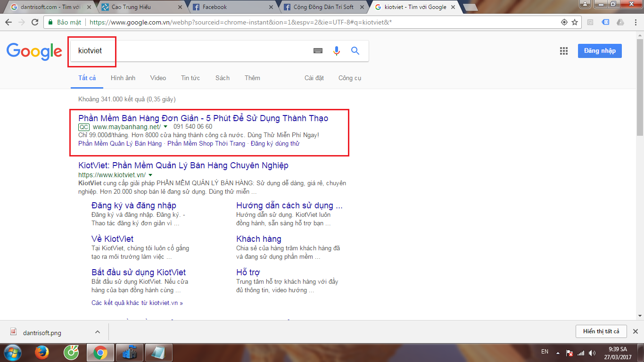Select the Video results tab
Screen dimensions: 644x362
(x=158, y=78)
